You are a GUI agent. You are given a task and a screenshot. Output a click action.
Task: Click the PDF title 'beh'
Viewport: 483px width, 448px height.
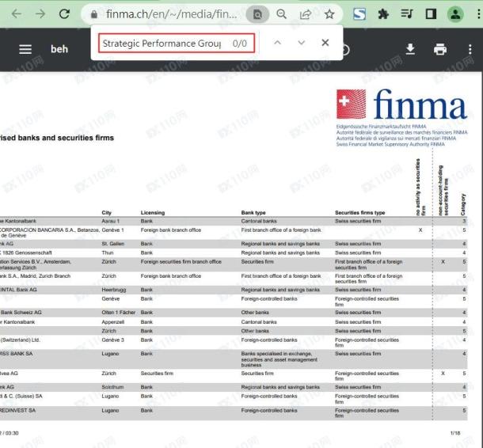[59, 49]
